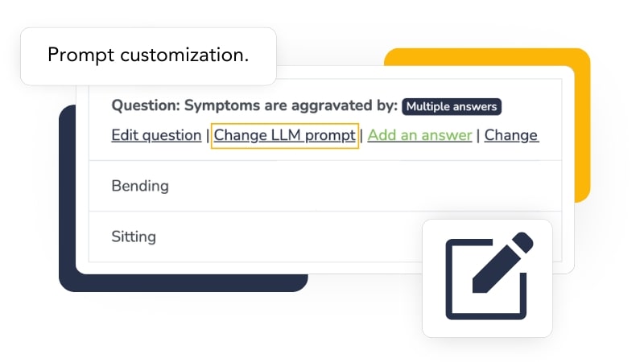
Task: Click the Symptoms are aggravated by text
Action: tap(291, 106)
